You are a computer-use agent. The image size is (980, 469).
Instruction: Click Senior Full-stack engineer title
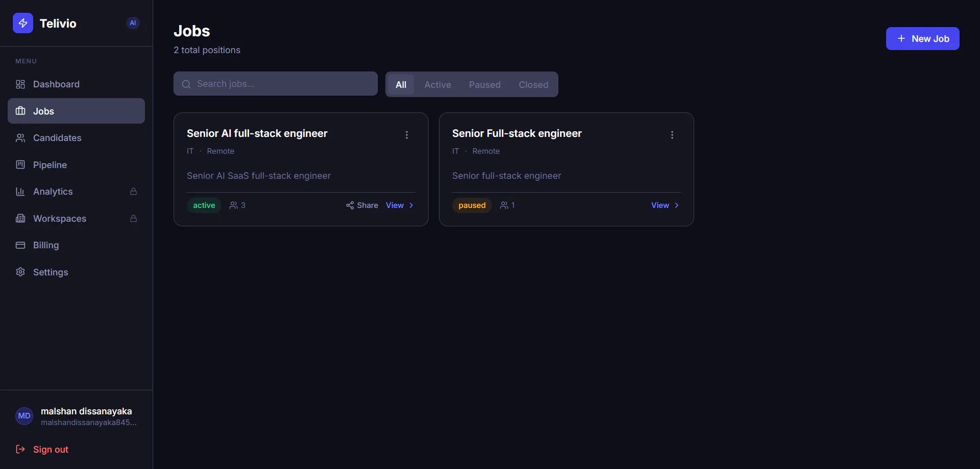(x=517, y=133)
